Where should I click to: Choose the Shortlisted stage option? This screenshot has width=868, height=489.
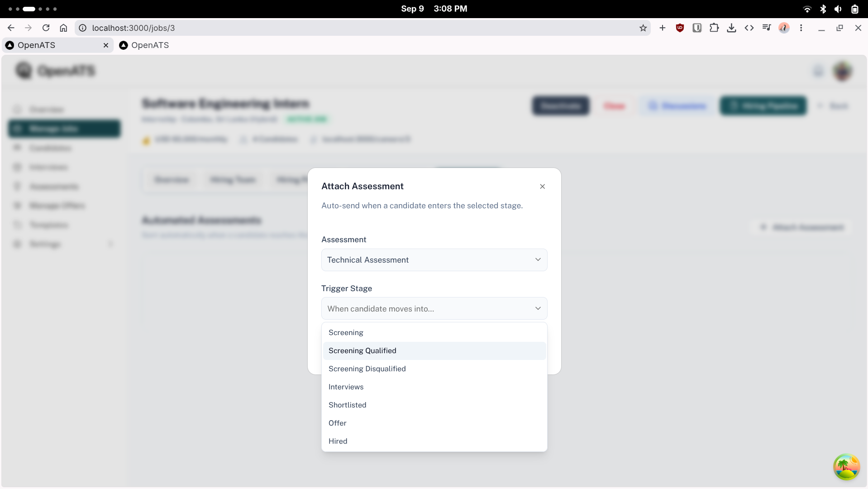434,405
